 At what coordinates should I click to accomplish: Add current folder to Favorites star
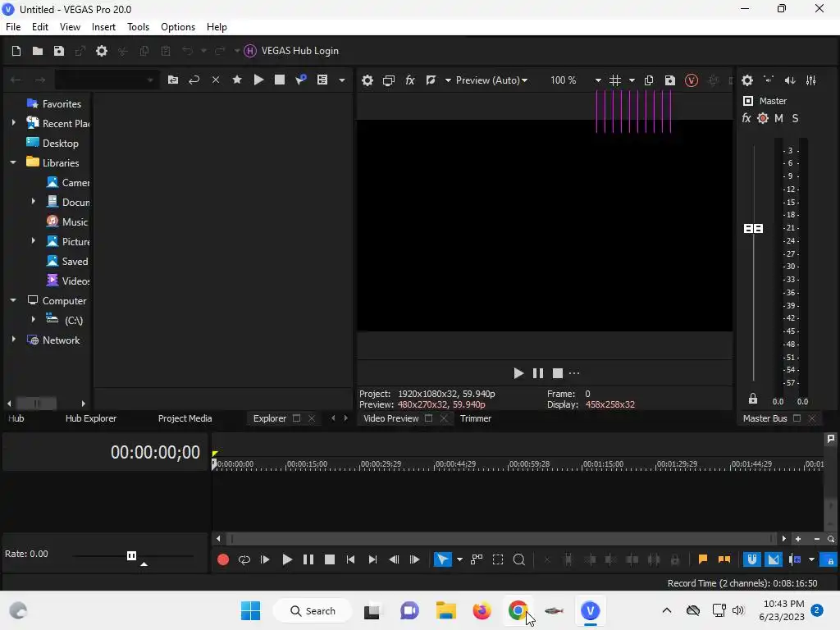[x=237, y=80]
